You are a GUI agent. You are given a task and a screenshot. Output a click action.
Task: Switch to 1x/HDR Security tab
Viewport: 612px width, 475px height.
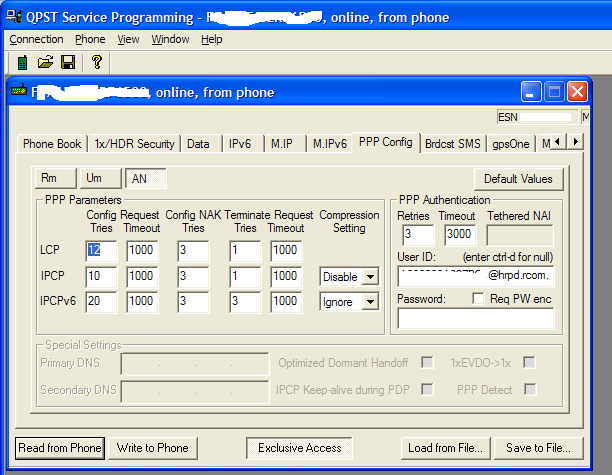pos(134,144)
